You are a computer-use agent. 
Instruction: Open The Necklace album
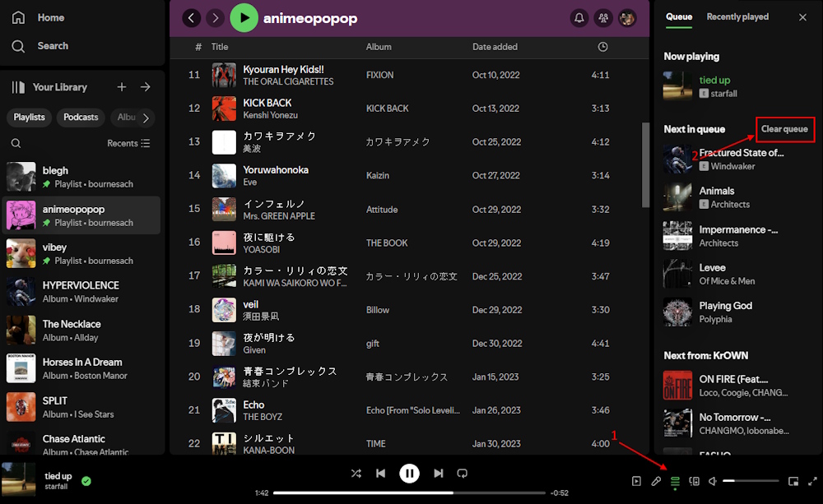point(81,331)
